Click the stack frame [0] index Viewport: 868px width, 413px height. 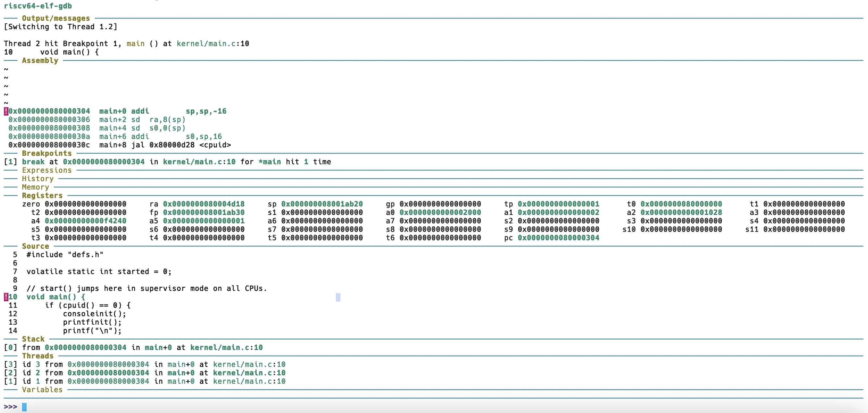(10, 347)
